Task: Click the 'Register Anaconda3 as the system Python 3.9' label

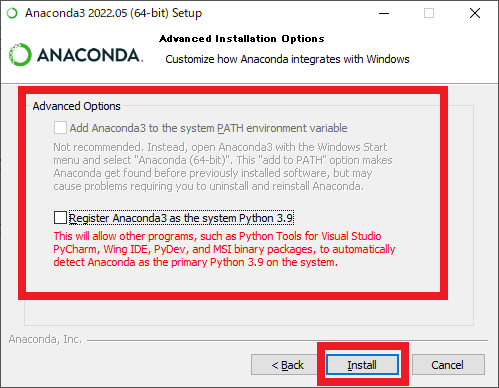Action: (x=181, y=218)
